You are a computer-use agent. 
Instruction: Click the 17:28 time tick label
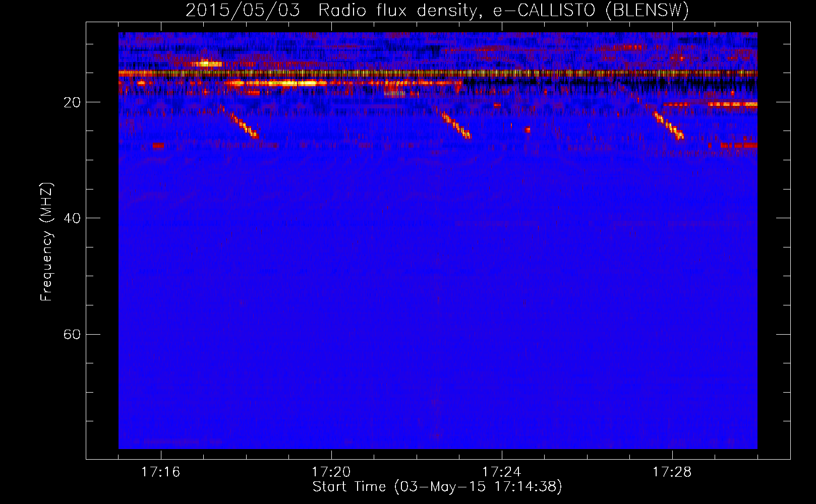(x=672, y=472)
